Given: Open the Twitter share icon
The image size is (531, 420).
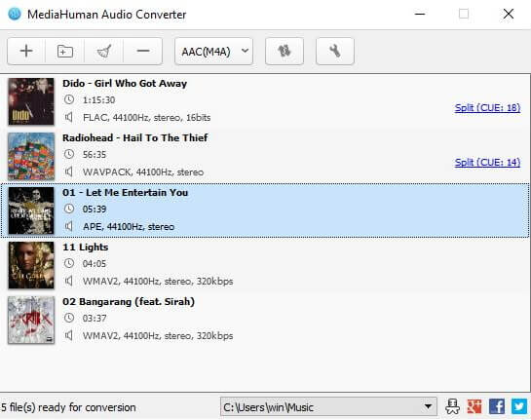Looking at the screenshot, I should [x=518, y=406].
